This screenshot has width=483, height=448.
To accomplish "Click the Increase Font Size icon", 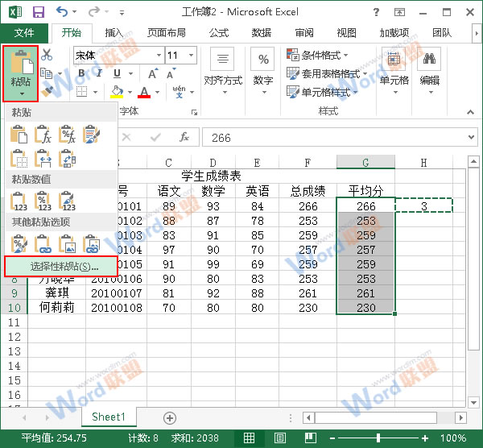I will pyautogui.click(x=153, y=73).
